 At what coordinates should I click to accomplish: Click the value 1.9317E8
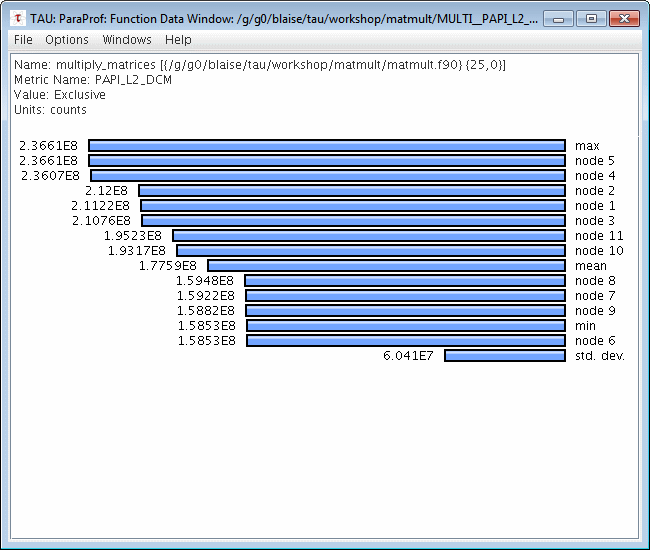click(136, 251)
